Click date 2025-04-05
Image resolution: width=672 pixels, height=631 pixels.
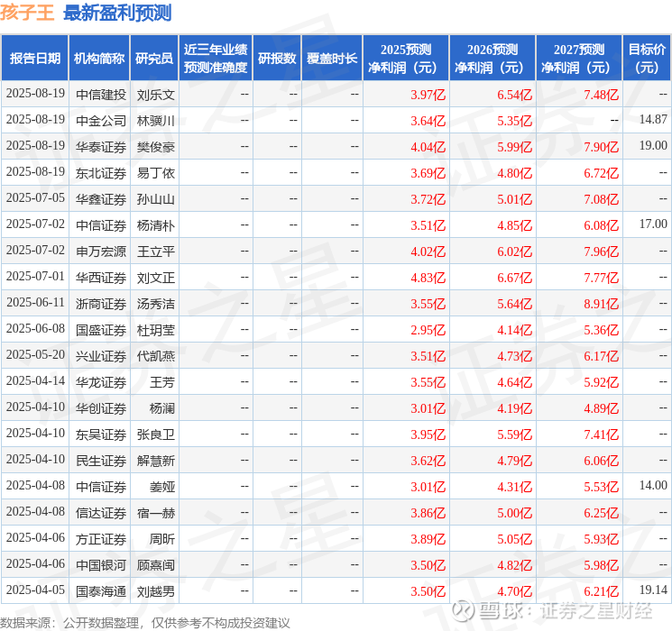pos(35,590)
